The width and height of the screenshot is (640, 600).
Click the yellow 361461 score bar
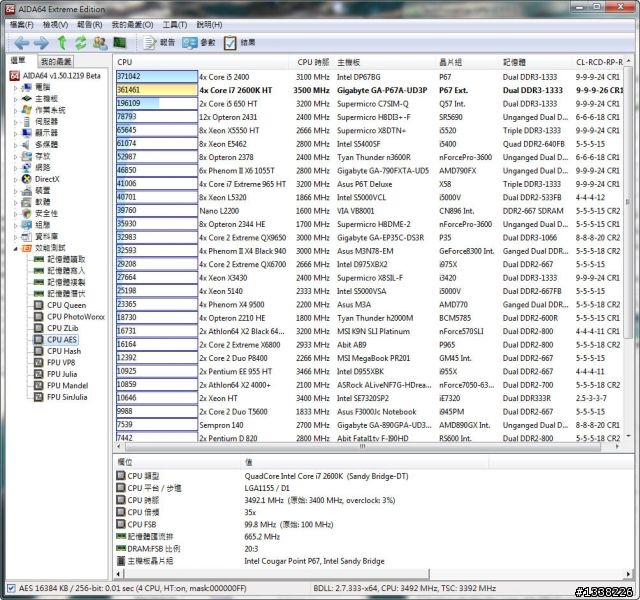tap(157, 90)
